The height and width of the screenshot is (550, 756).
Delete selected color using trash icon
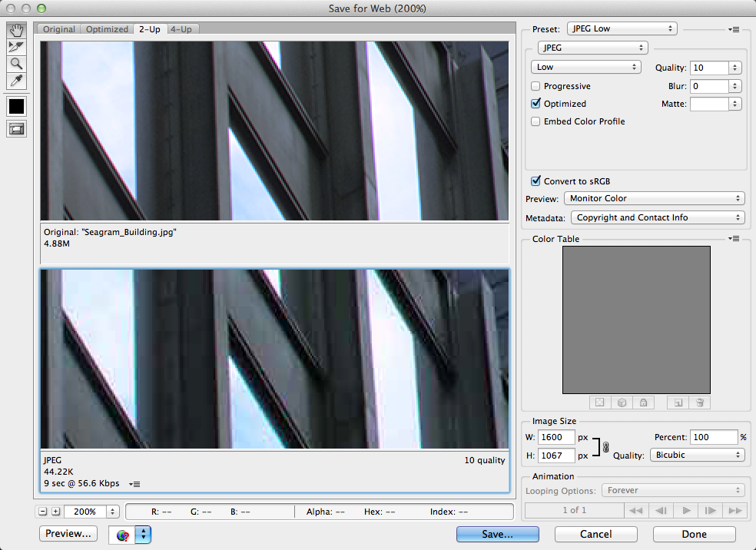699,402
